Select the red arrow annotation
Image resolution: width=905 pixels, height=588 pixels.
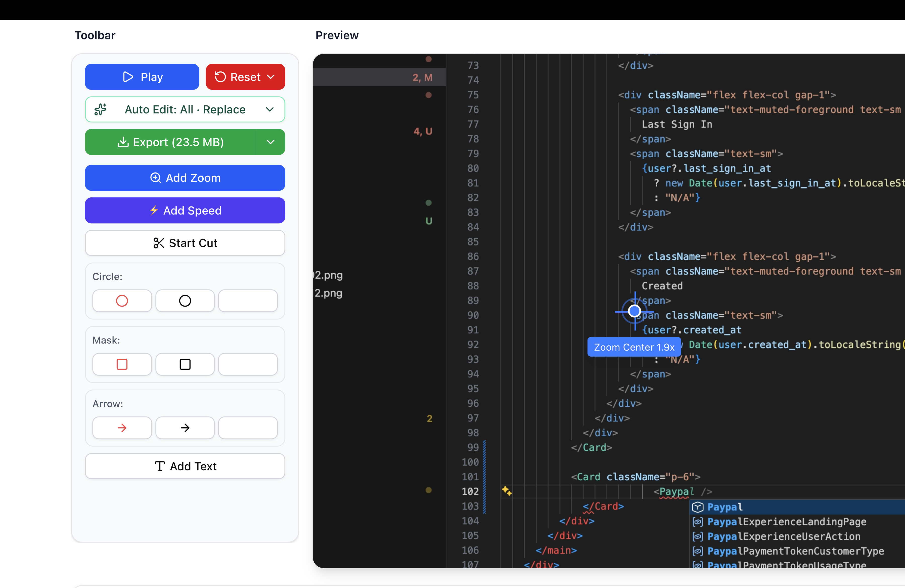[122, 428]
